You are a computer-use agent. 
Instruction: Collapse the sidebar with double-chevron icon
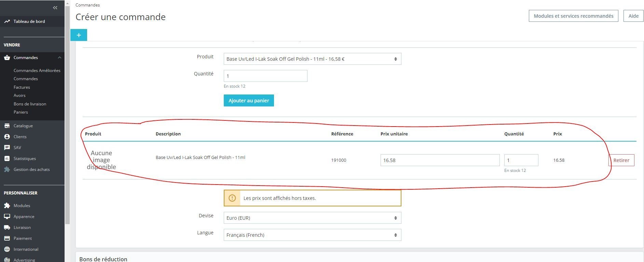[x=55, y=8]
